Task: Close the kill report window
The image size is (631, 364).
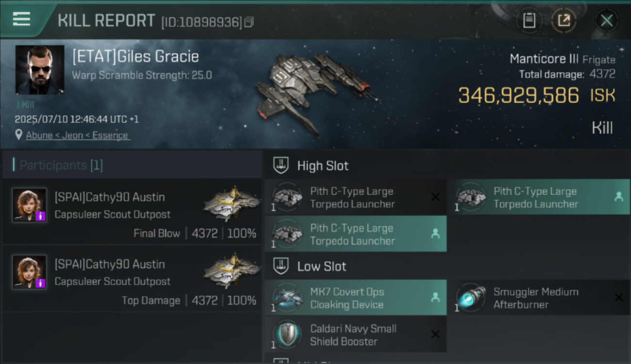Action: (606, 20)
